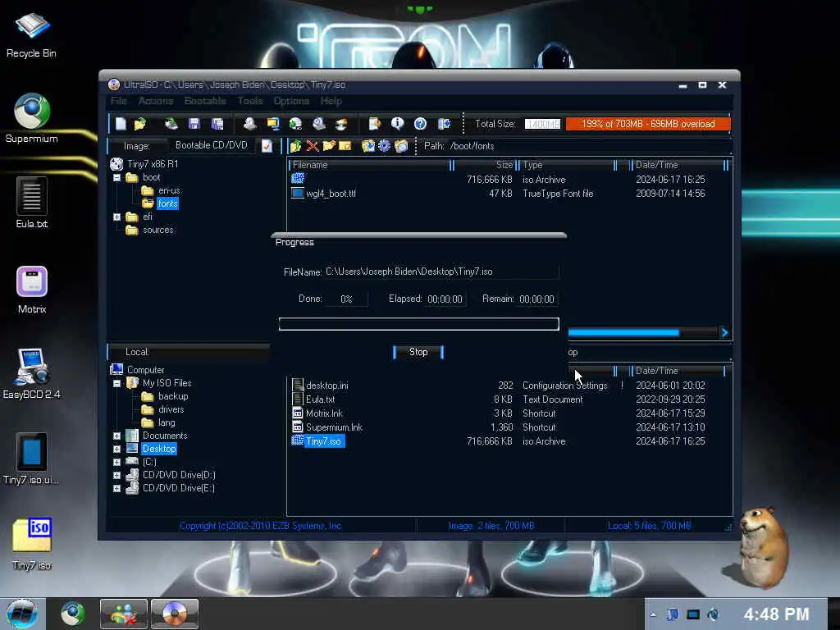
Task: Open the Tools menu
Action: (250, 101)
